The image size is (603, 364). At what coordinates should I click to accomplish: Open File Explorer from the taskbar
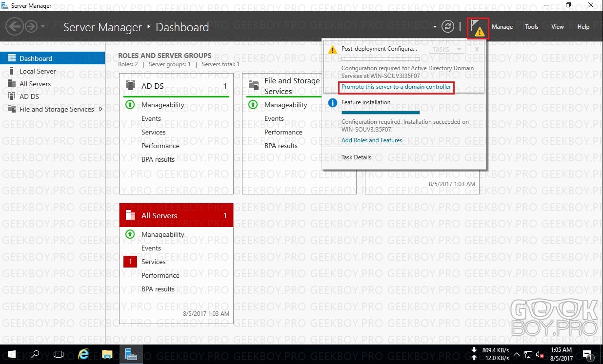[x=107, y=354]
